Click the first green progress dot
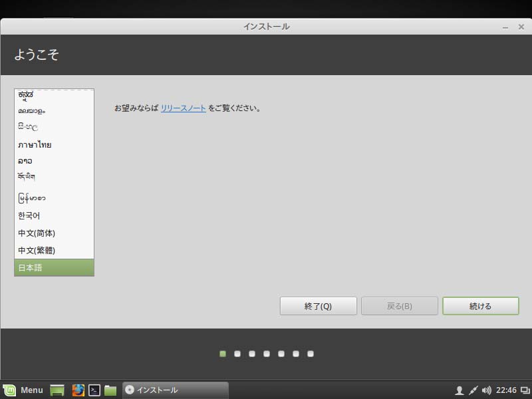532x399 pixels. click(x=222, y=354)
